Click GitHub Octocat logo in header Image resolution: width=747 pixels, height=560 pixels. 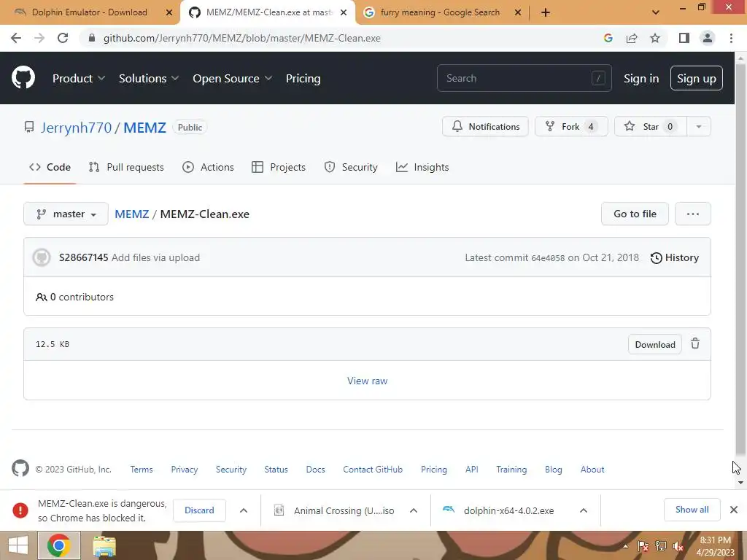point(23,78)
